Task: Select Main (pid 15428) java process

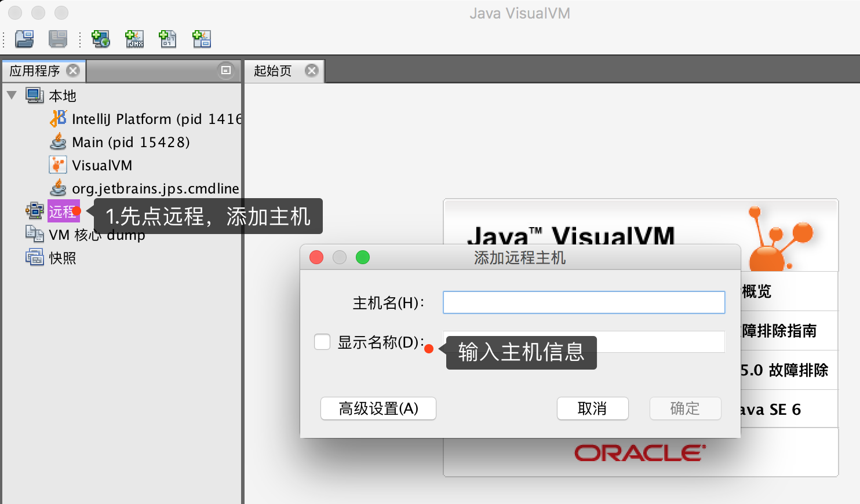Action: click(x=130, y=142)
